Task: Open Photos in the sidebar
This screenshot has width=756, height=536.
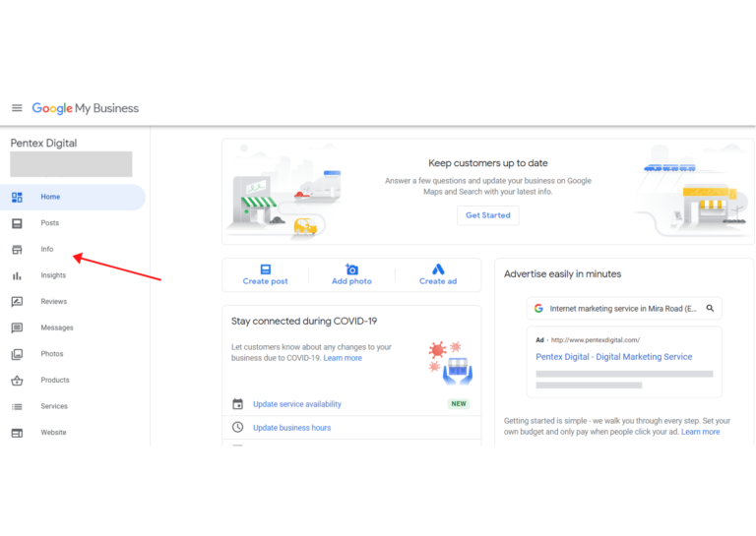Action: point(51,354)
